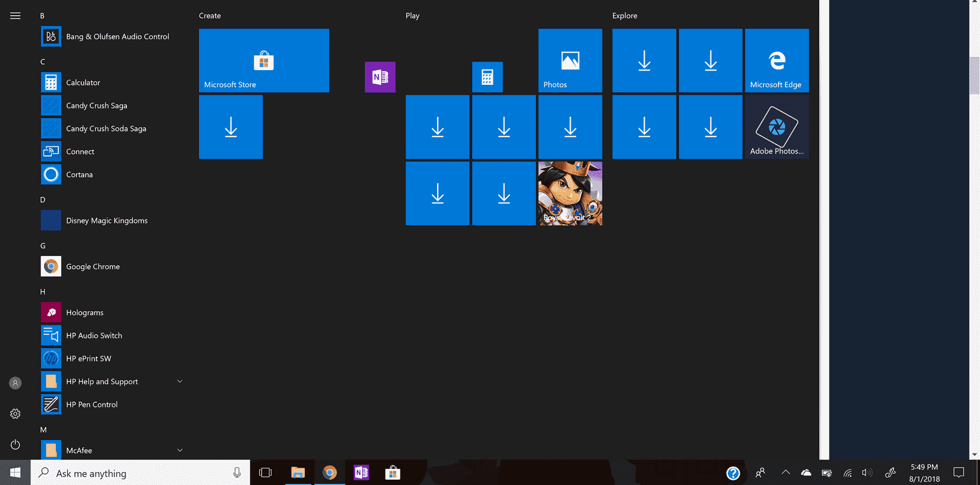Click the blue help question mark icon
The width and height of the screenshot is (980, 485).
coord(733,473)
